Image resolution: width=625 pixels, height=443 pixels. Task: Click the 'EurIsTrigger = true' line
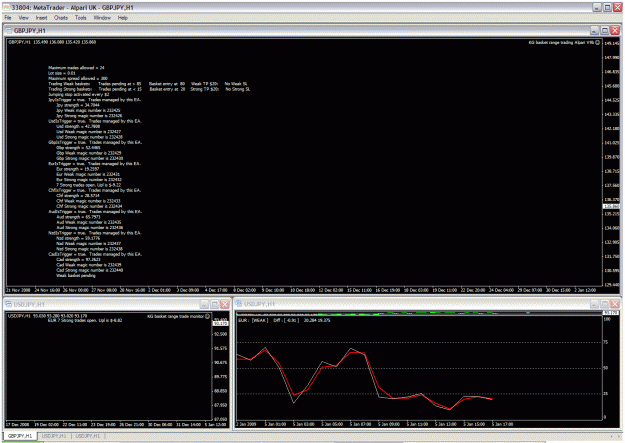coord(94,163)
